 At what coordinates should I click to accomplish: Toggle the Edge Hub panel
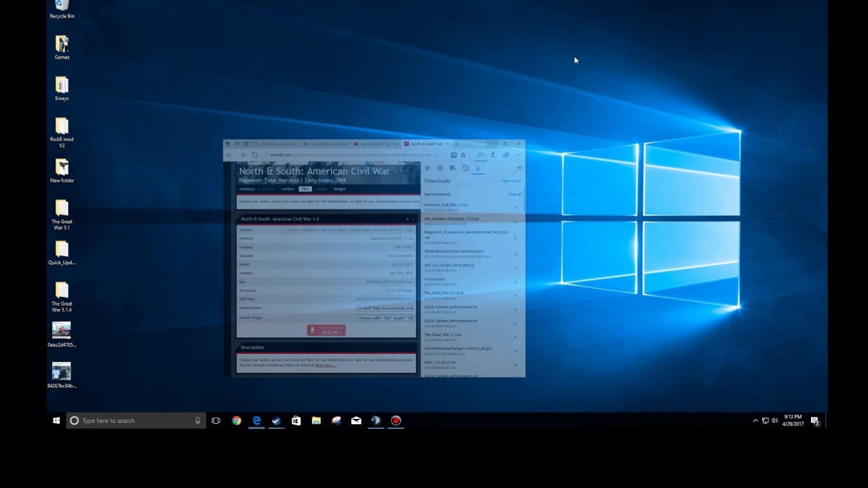point(481,155)
